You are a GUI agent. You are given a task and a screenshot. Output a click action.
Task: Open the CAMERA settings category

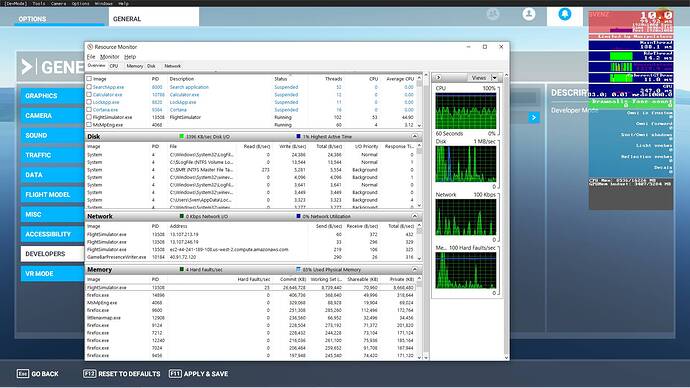[x=52, y=116]
